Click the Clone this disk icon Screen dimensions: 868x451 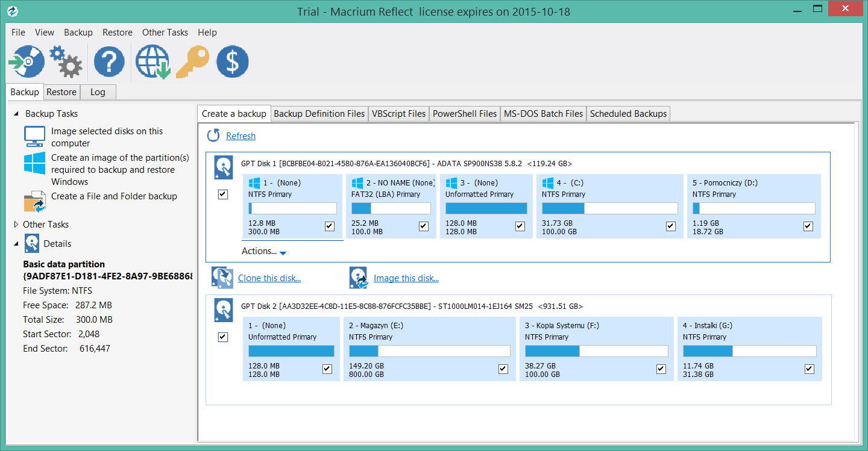pyautogui.click(x=222, y=278)
